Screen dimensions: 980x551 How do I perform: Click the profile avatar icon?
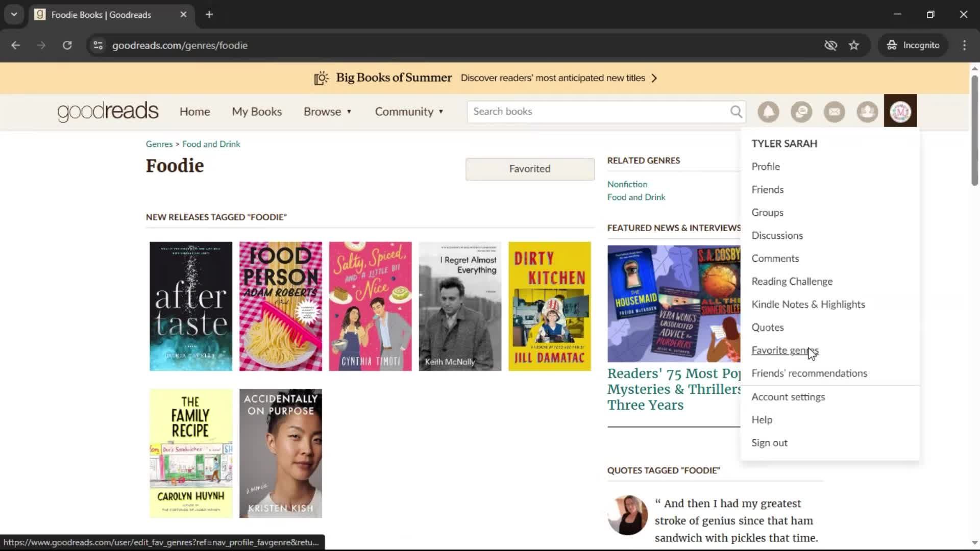(900, 111)
